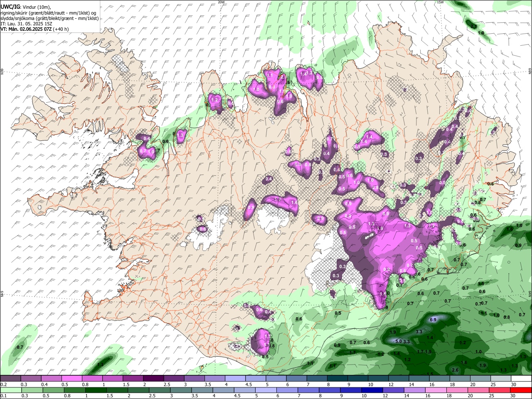Select the royal blue 9–10 rain legend swatch
This screenshot has width=532, height=399.
point(351,390)
